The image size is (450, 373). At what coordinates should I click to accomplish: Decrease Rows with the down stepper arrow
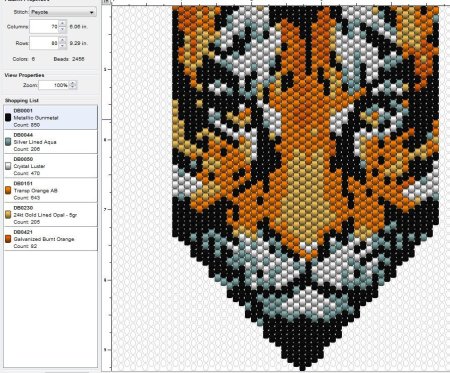tap(62, 46)
